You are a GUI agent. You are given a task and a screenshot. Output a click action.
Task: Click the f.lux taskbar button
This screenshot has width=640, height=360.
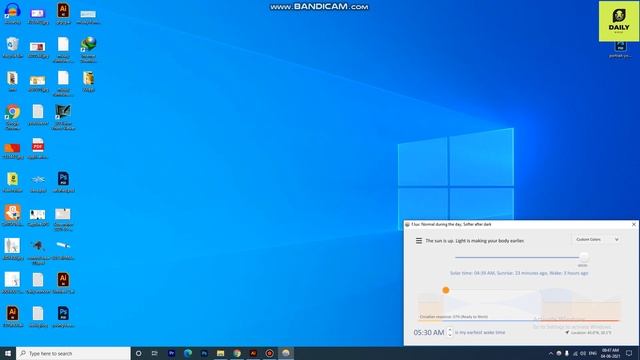[286, 353]
